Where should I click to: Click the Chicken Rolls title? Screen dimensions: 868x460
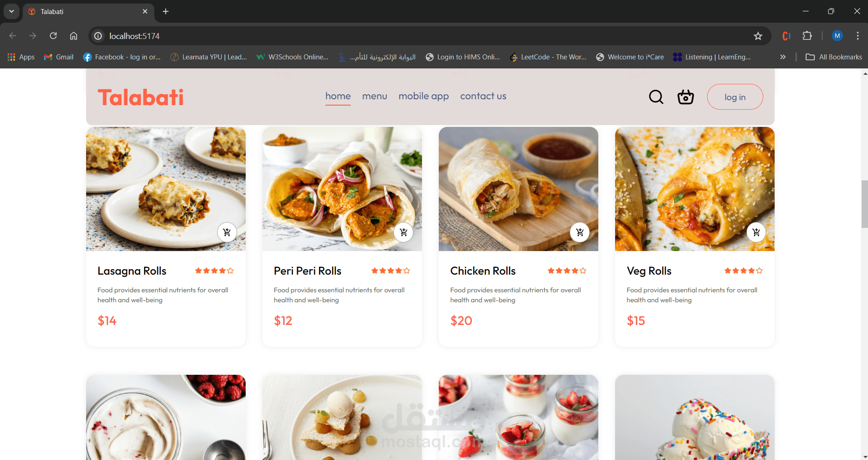pos(483,271)
